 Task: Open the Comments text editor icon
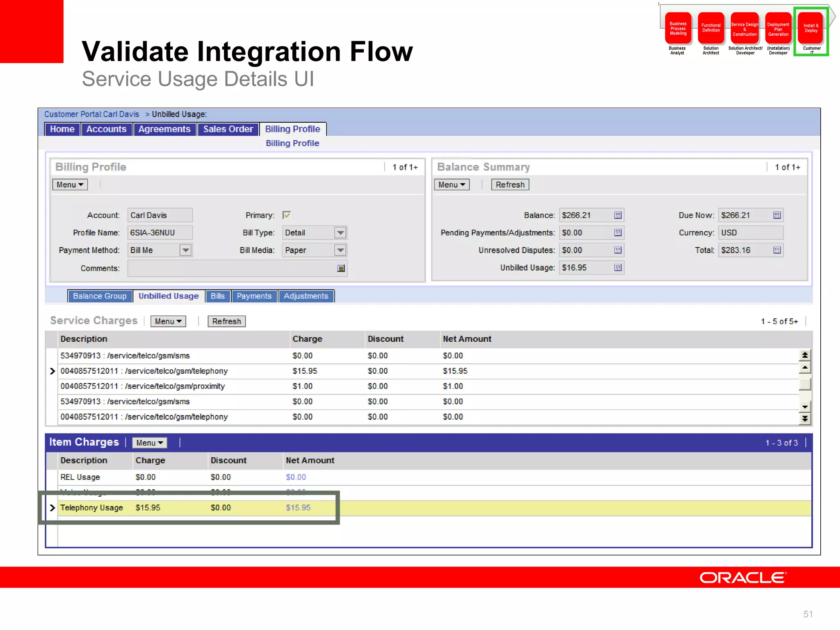point(341,269)
